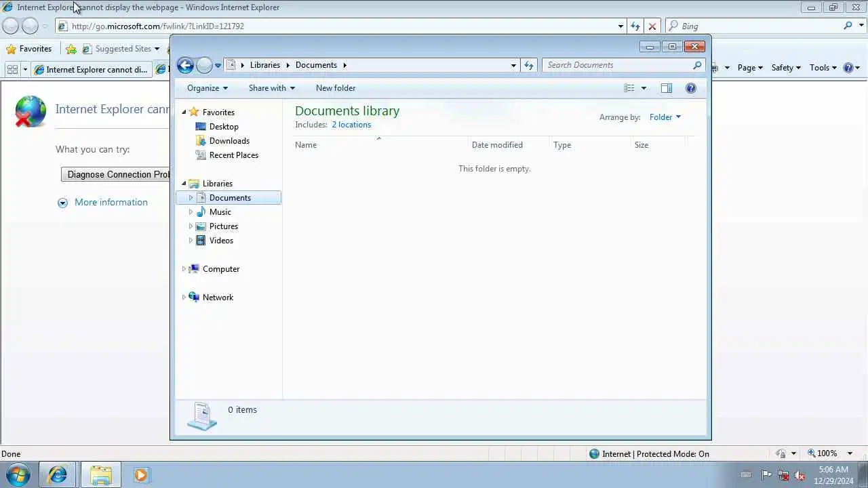The height and width of the screenshot is (488, 868).
Task: Click Explorer's greyed Forward arrow button
Action: pos(204,65)
